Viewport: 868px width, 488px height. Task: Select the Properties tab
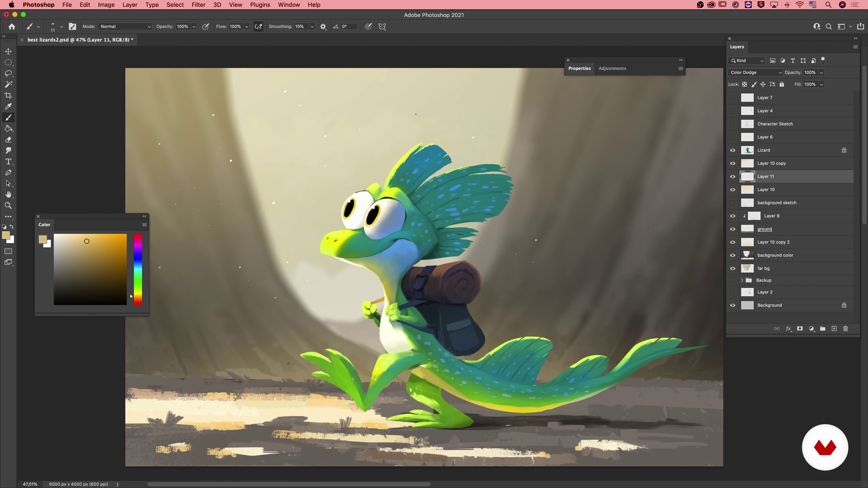pyautogui.click(x=579, y=68)
